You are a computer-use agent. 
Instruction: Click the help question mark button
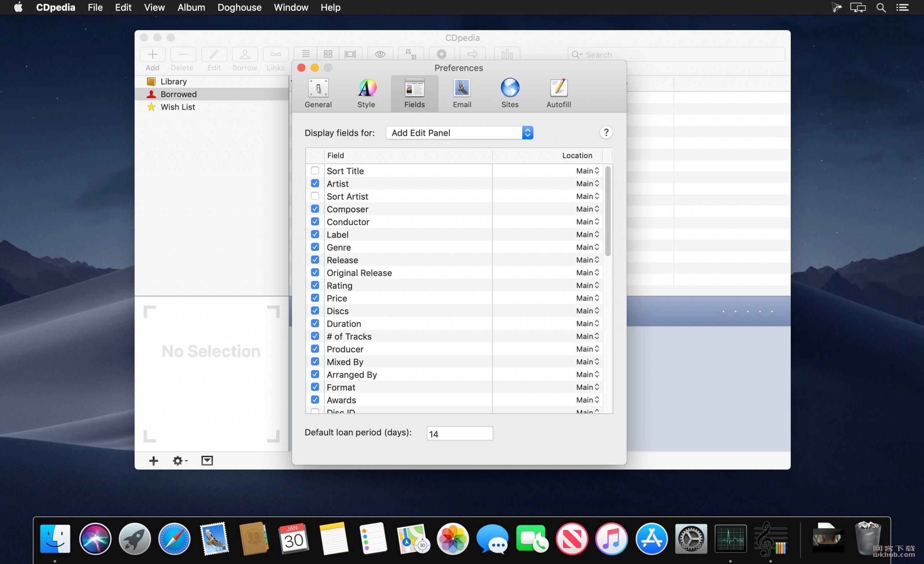point(606,133)
